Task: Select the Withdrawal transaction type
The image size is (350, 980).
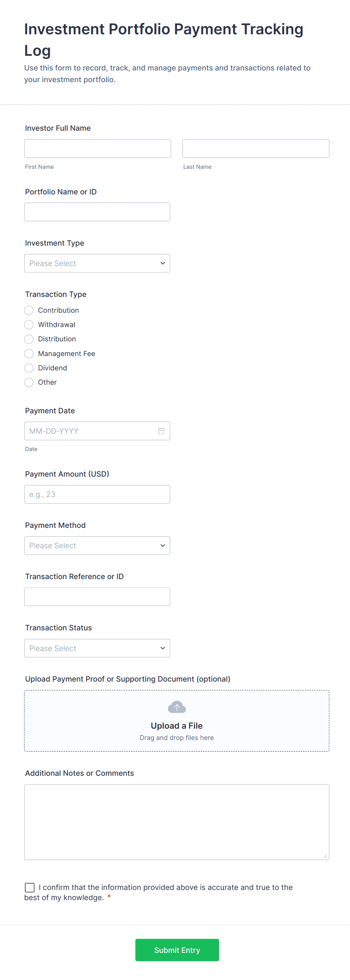Action: pyautogui.click(x=29, y=325)
